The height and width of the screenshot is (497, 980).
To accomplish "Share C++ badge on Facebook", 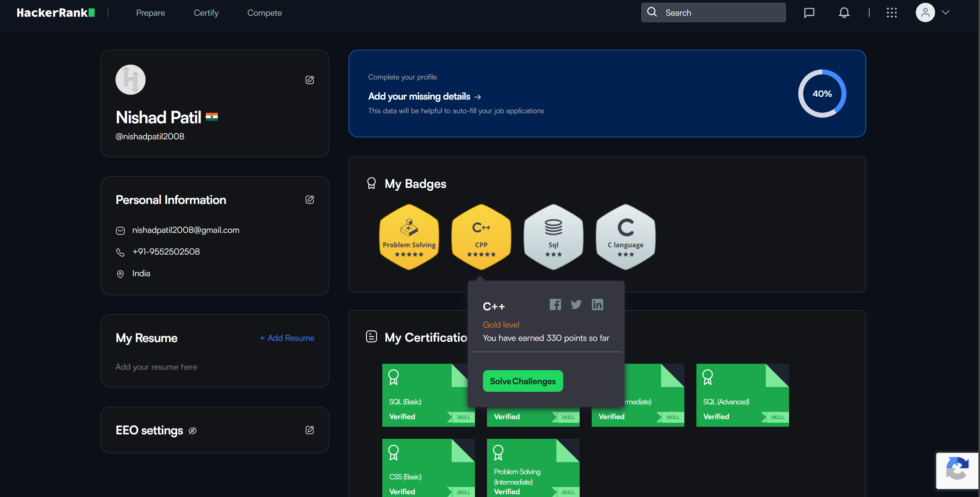I will point(555,305).
